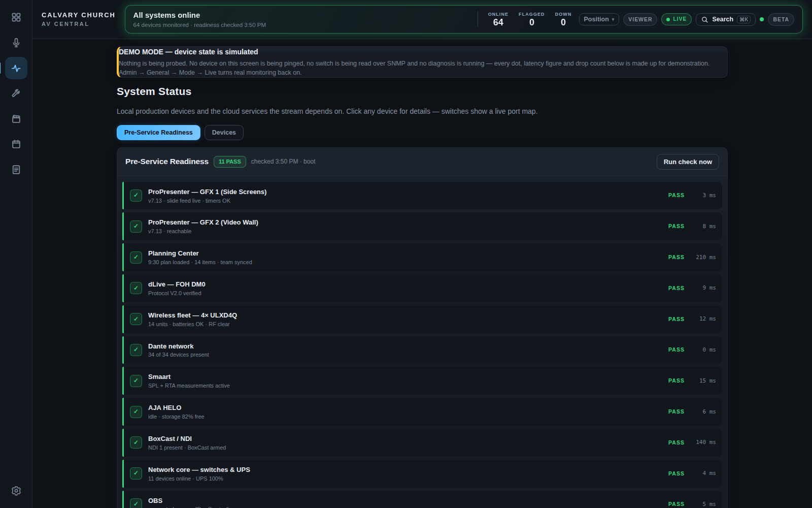Open the clapperboard media icon in sidebar
812x508 pixels.
click(x=16, y=119)
